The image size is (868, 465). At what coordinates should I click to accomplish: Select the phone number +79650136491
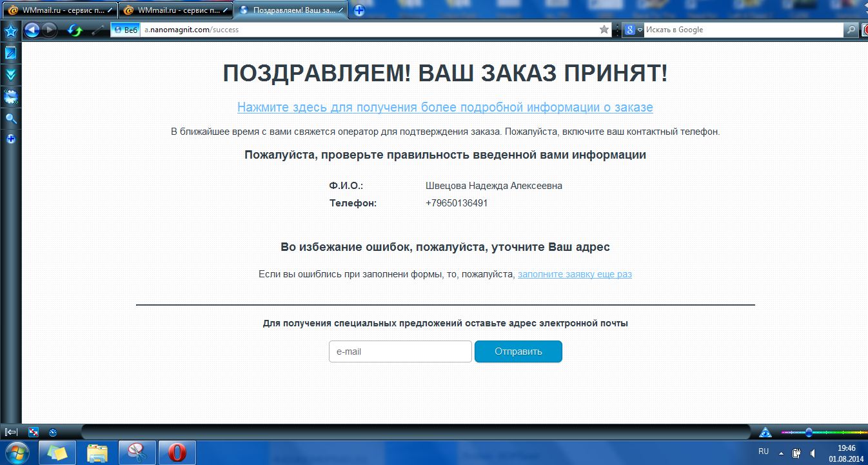pos(457,203)
